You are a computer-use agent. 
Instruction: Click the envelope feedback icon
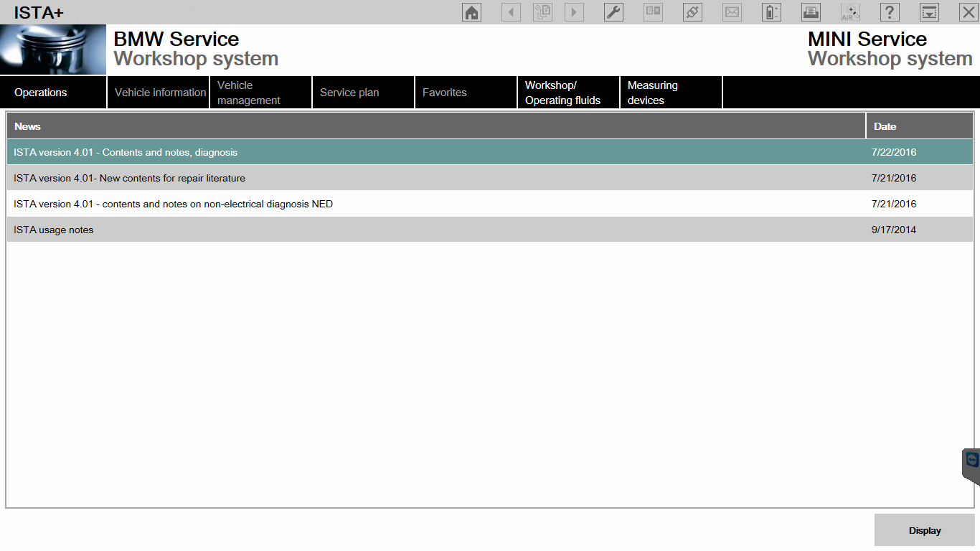732,12
